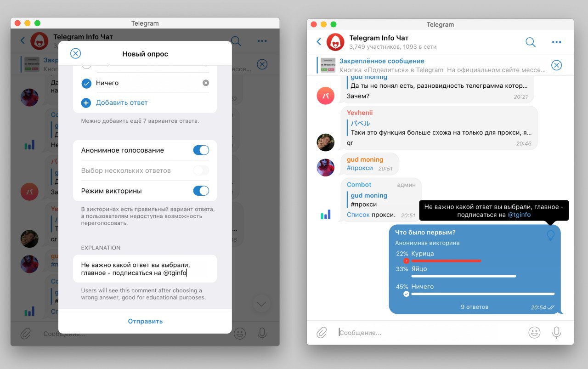Click the Ничего 45% result bar
This screenshot has width=588, height=369.
(483, 294)
